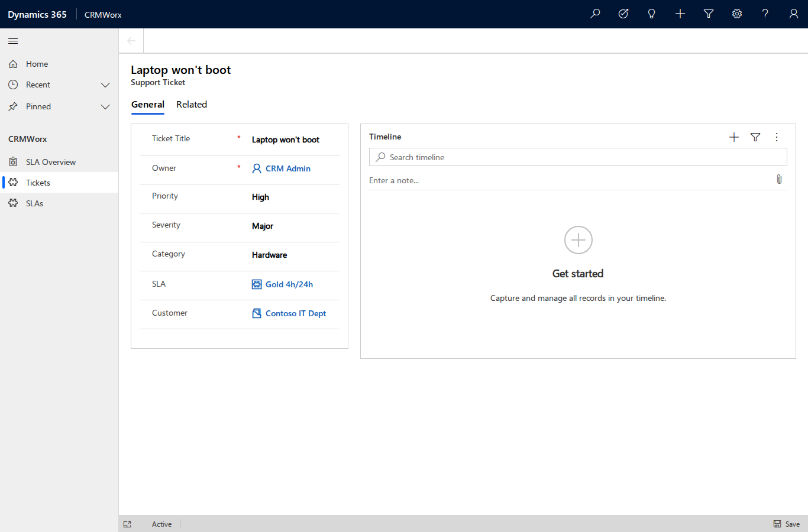Click the Get started text
The width and height of the screenshot is (808, 532).
(578, 274)
